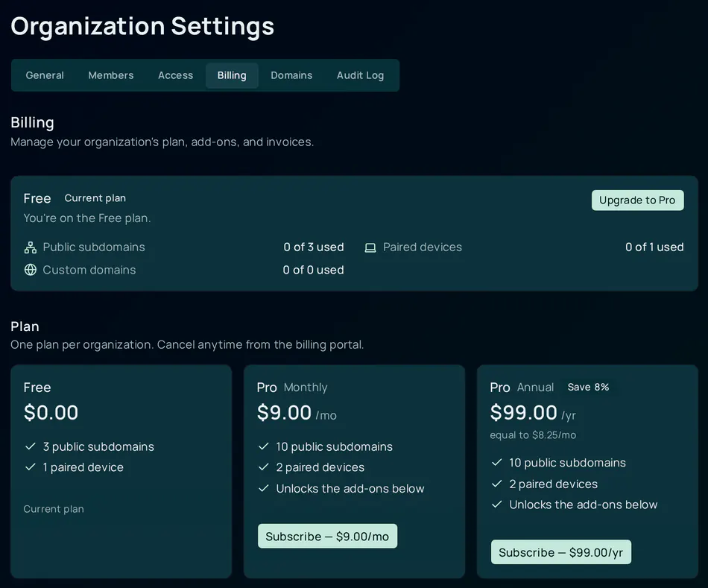Click the Pro Annual card title
The image size is (708, 588).
click(522, 388)
